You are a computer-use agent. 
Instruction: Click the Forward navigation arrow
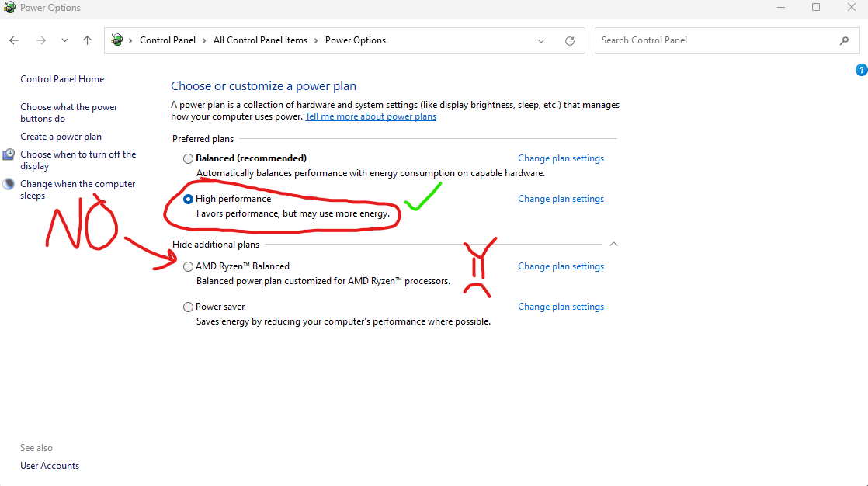pos(41,40)
